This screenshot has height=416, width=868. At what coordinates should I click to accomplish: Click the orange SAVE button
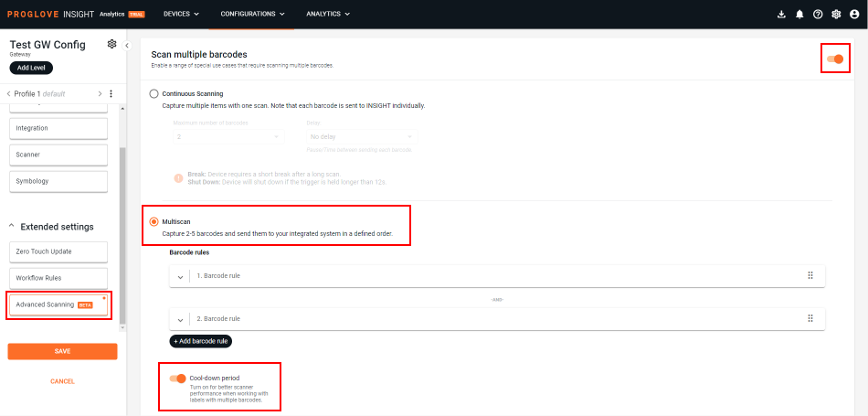click(x=62, y=351)
